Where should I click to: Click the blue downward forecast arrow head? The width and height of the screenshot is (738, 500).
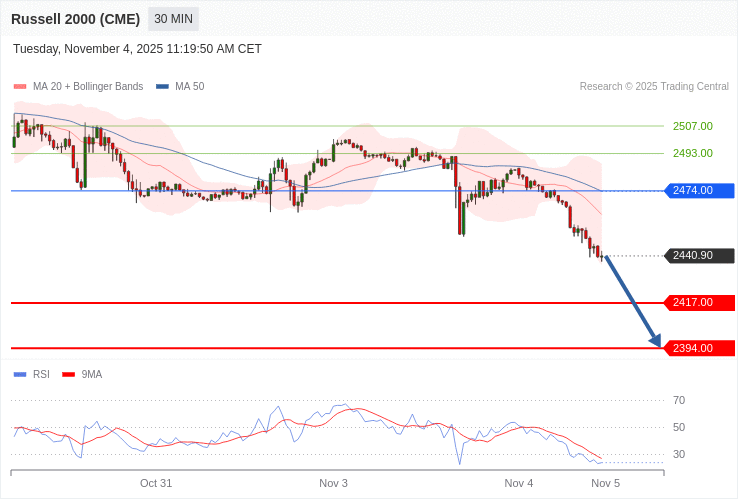tap(655, 341)
